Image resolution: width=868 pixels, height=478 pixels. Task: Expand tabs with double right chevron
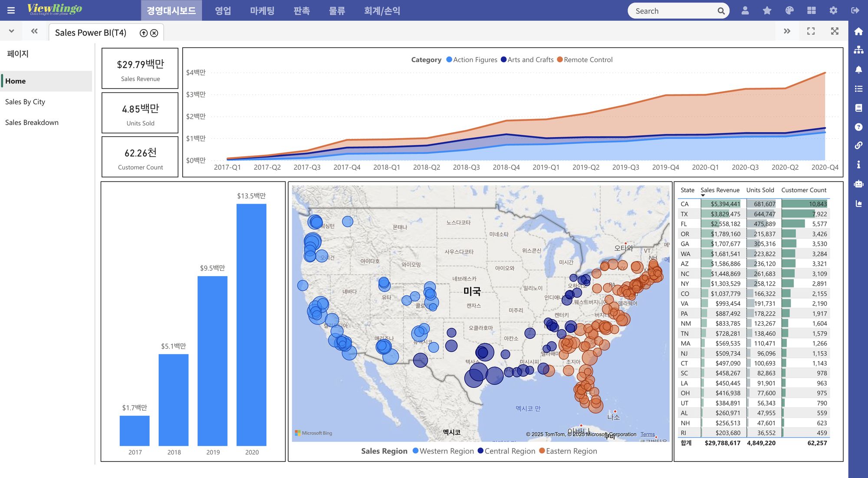click(787, 31)
